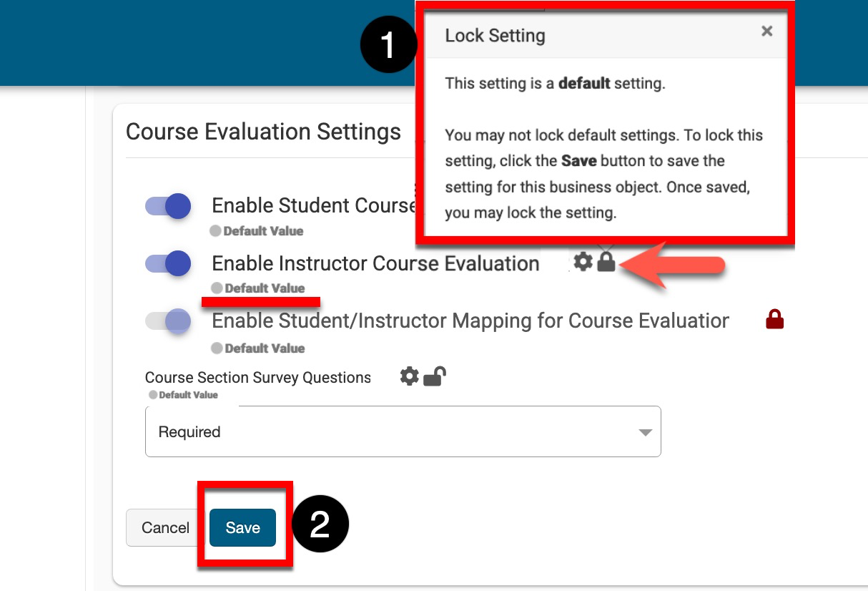The image size is (868, 591).
Task: Close the Lock Setting popup
Action: point(766,31)
